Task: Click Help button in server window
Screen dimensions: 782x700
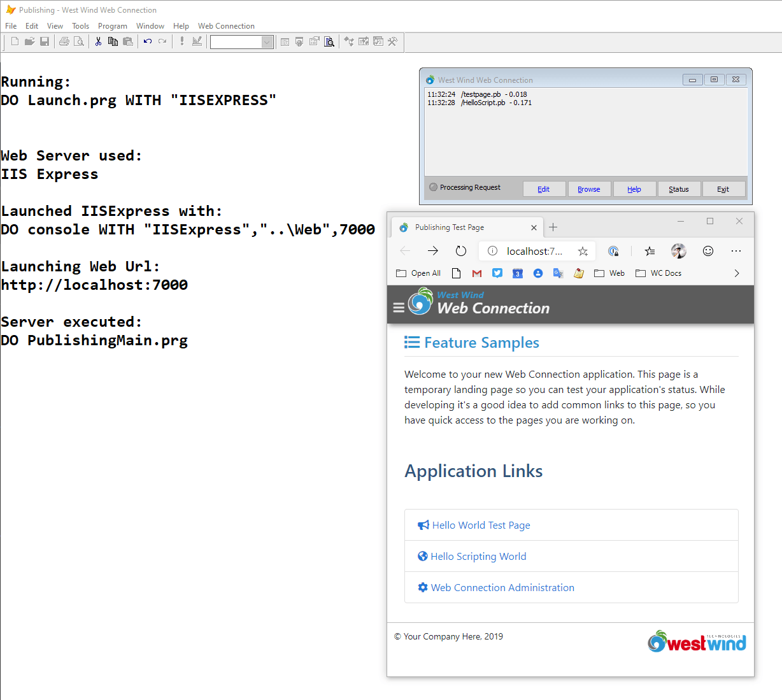Action: 634,189
